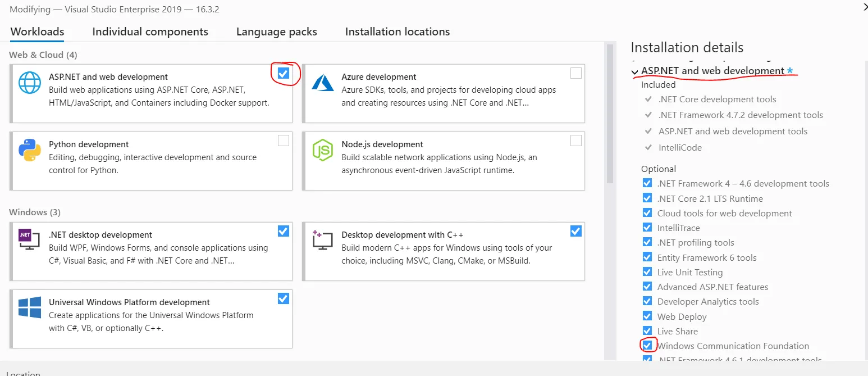Check the Python development workload box
Image resolution: width=868 pixels, height=376 pixels.
(284, 141)
